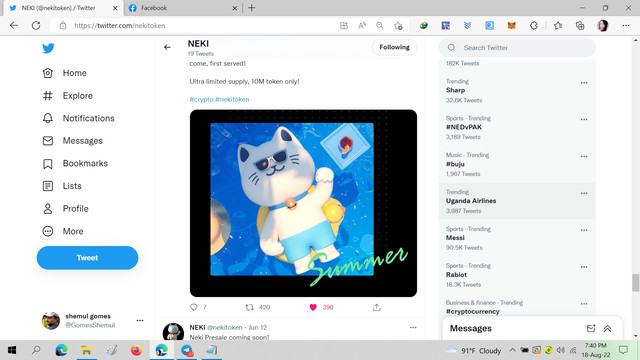Open the browser Extensions puzzle icon
640x360 pixels.
click(534, 25)
